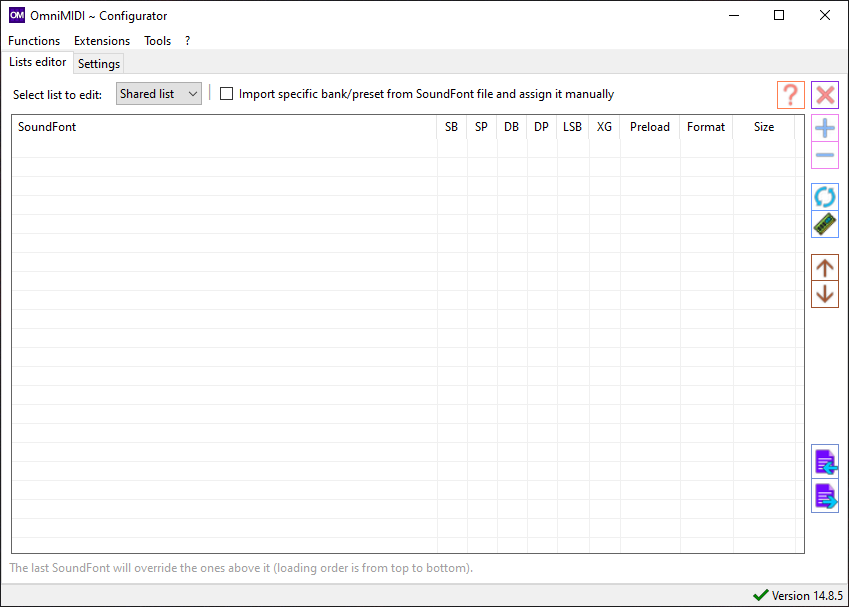Click the LSB column header
Screen dimensions: 849x607
[x=572, y=127]
